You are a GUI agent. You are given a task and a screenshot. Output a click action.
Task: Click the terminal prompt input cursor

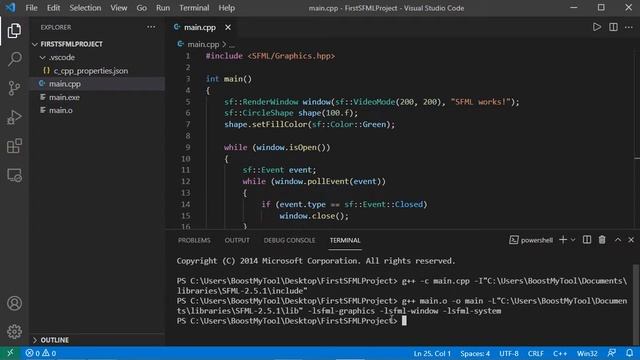pyautogui.click(x=404, y=321)
